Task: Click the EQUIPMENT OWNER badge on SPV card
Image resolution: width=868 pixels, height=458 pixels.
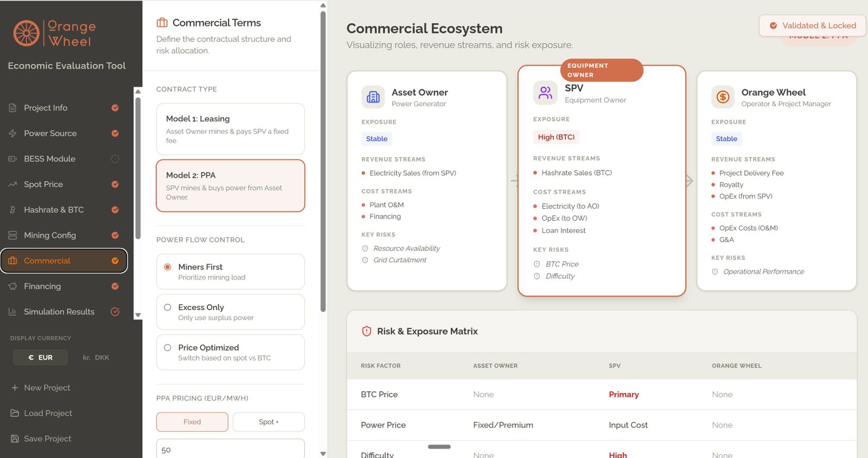Action: pyautogui.click(x=602, y=70)
